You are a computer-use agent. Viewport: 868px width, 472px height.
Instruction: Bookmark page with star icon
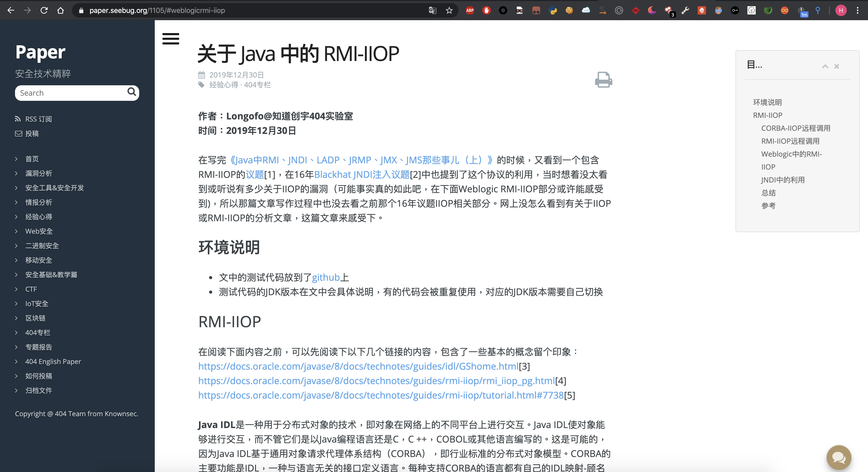[449, 10]
